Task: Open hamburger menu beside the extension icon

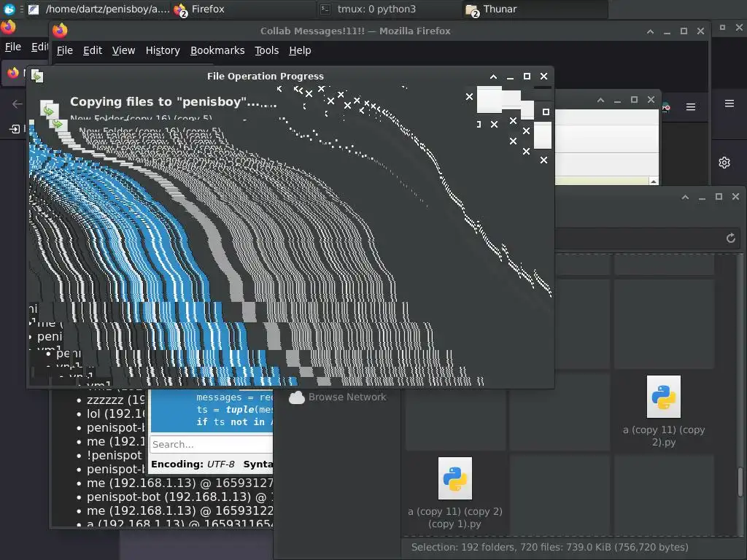Action: 691,107
